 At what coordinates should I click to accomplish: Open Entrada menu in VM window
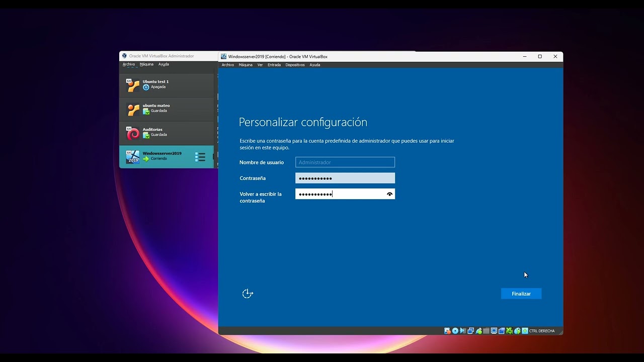(274, 65)
